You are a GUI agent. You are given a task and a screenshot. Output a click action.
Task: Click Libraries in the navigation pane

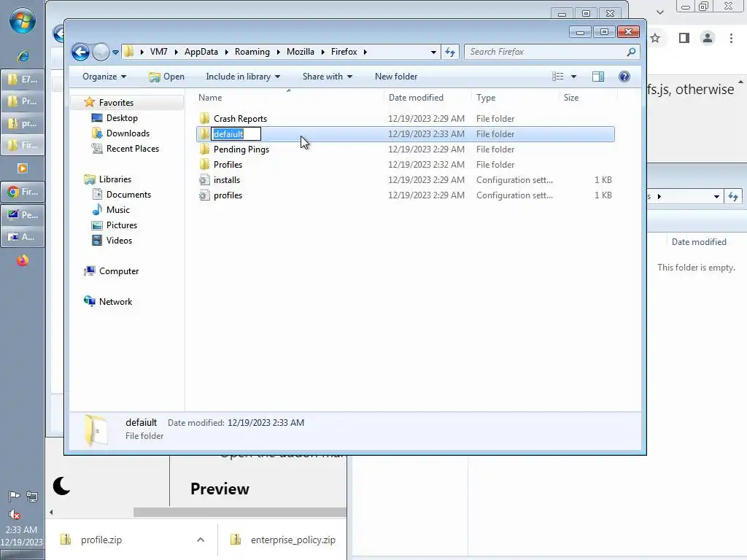coord(115,179)
